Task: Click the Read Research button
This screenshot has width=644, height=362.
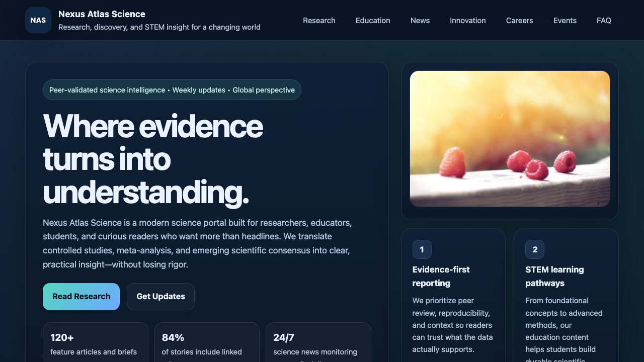Action: click(x=81, y=297)
